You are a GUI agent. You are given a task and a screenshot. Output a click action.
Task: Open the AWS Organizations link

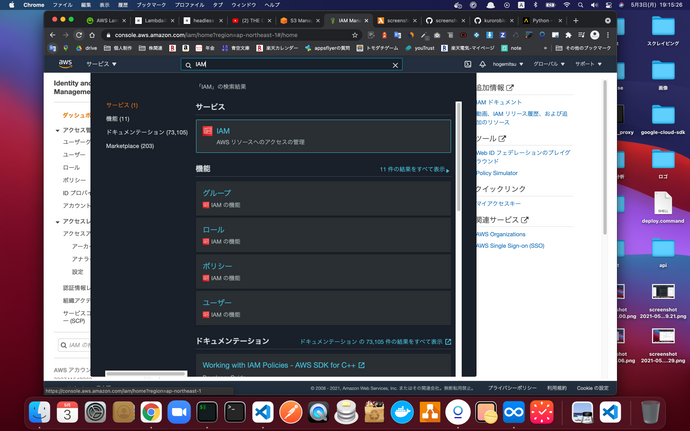501,234
